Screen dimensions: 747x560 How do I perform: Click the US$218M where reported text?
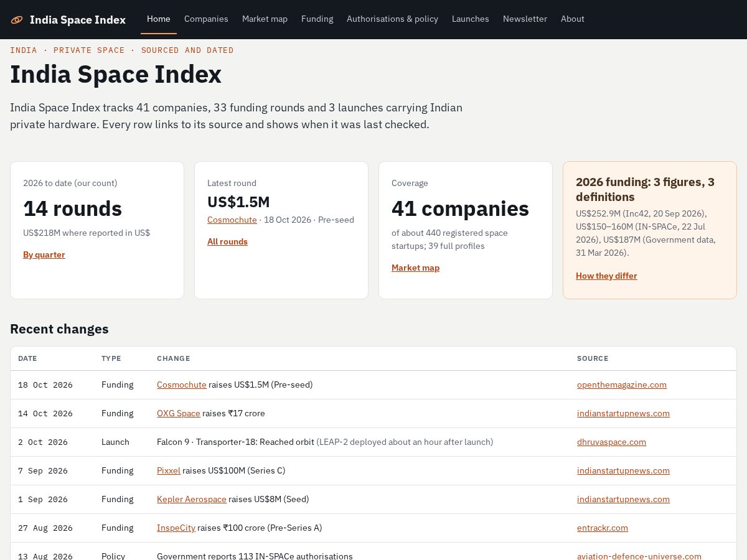pos(87,233)
